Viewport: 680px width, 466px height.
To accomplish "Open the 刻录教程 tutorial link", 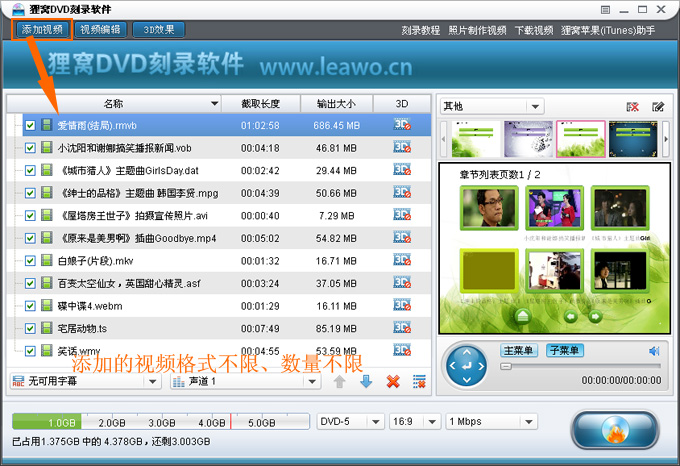I will tap(420, 30).
